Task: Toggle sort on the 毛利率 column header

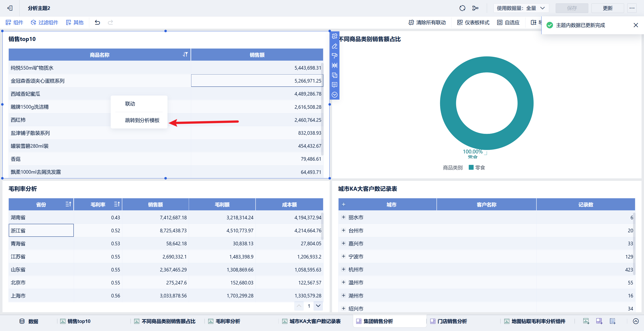Action: click(117, 204)
